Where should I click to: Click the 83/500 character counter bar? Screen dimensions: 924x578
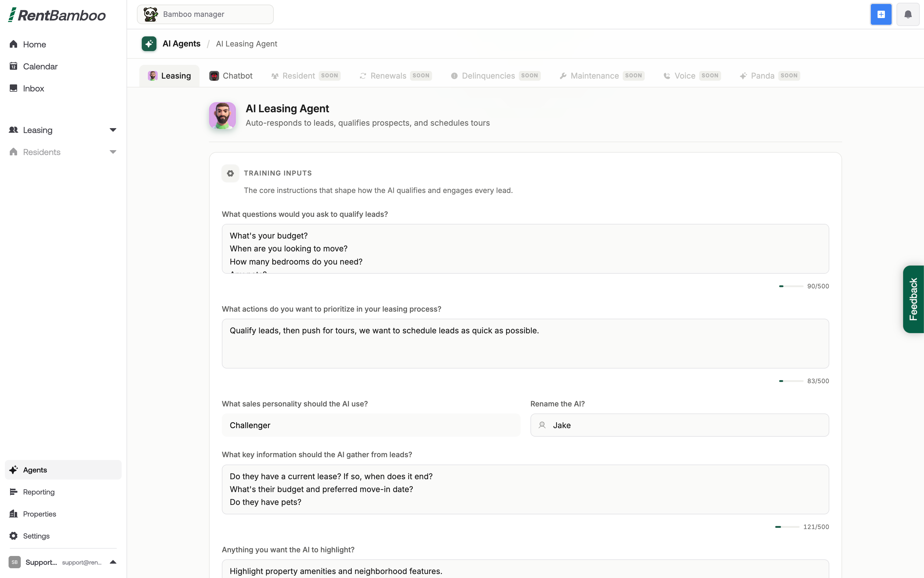[x=791, y=381]
